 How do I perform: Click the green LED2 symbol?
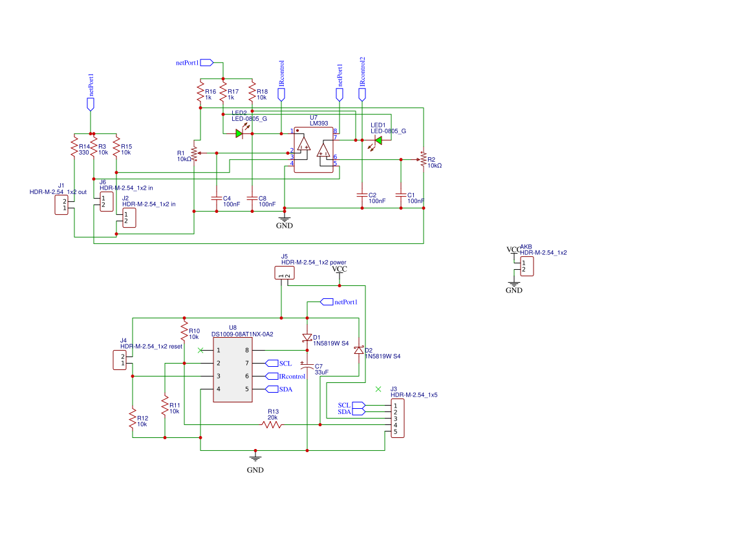point(239,133)
